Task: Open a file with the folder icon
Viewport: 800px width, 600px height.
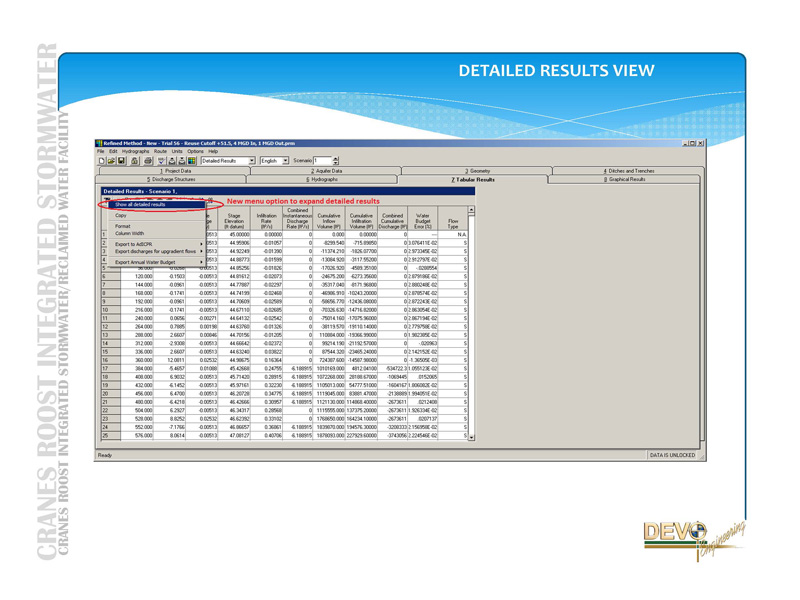Action: coord(111,161)
